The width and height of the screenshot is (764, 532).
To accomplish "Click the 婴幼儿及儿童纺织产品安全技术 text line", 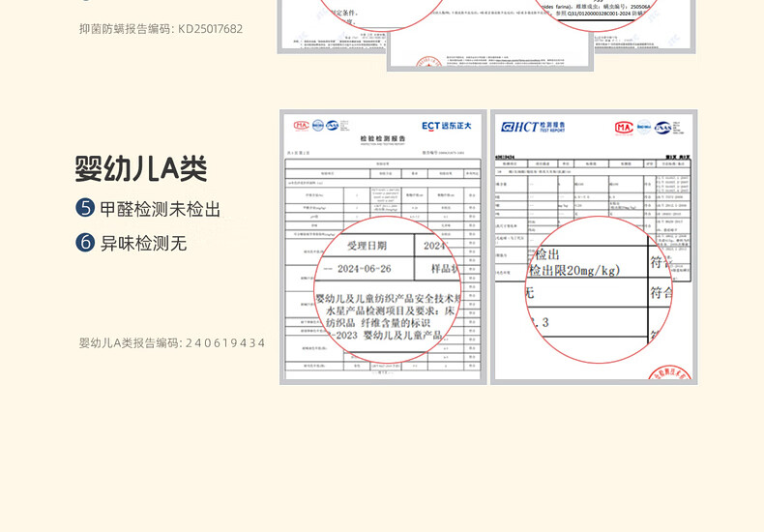I will coord(388,299).
